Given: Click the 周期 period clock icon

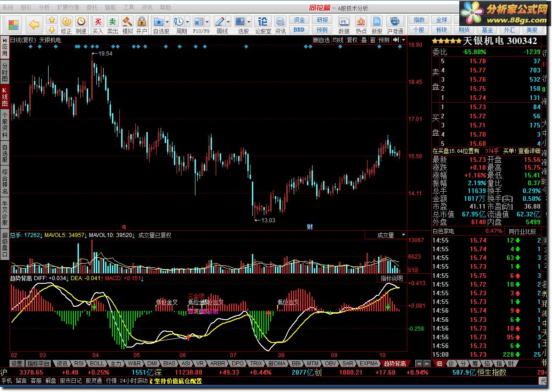Looking at the screenshot, I should point(179,22).
